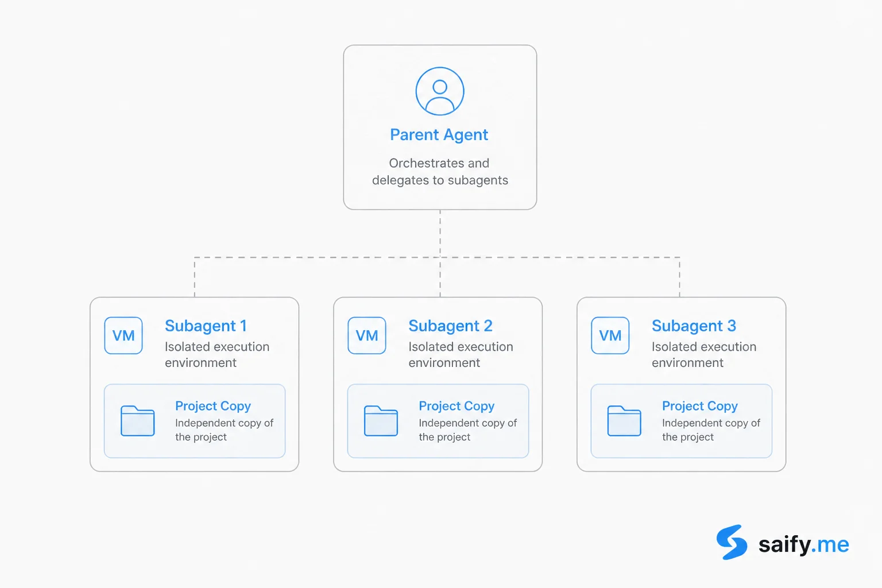Click 'Isolated execution environment' under Subagent 1
882x588 pixels.
217,355
